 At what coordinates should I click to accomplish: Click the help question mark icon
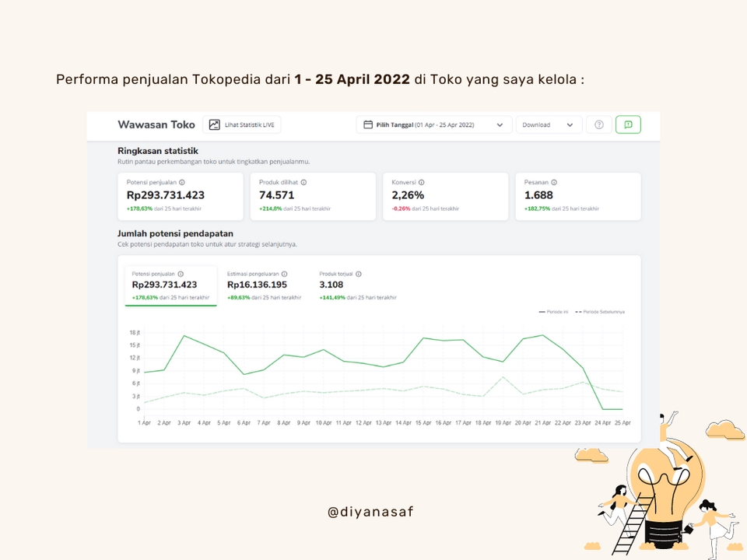click(x=599, y=124)
